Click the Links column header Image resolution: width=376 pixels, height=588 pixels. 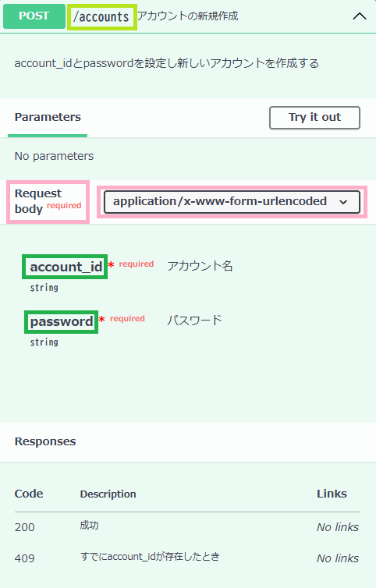[332, 494]
